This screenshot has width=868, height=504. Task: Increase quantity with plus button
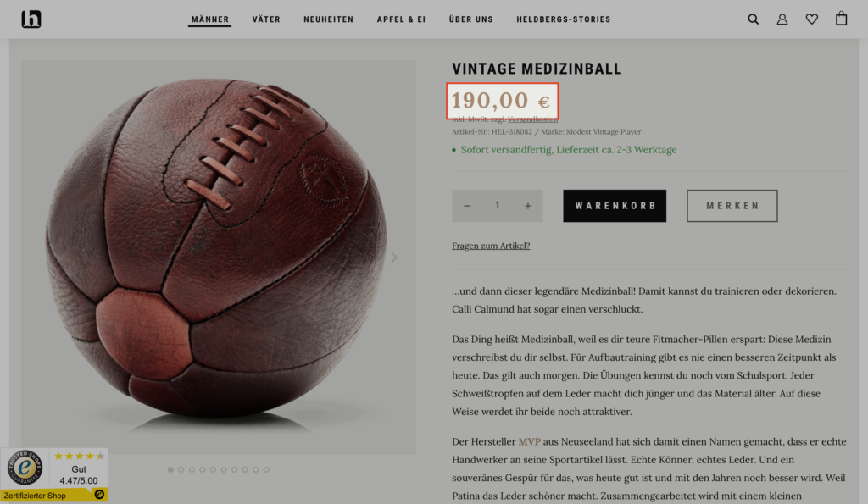[x=528, y=206]
